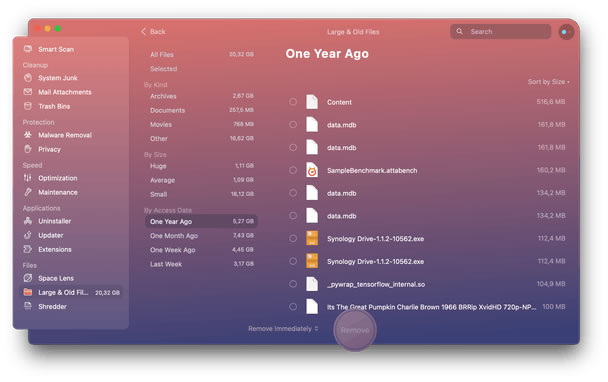Image resolution: width=608 pixels, height=382 pixels.
Task: Click the Malware Removal biohazard icon
Action: tap(28, 135)
